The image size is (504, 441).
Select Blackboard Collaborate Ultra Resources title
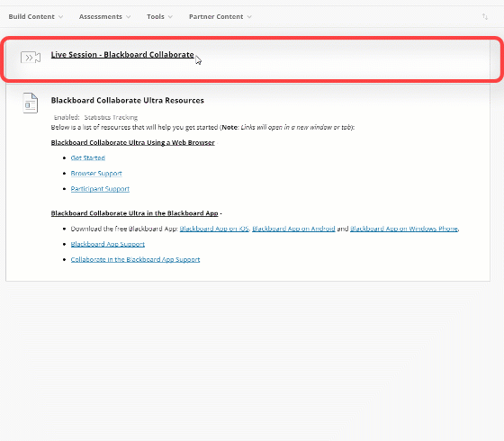[x=127, y=100]
